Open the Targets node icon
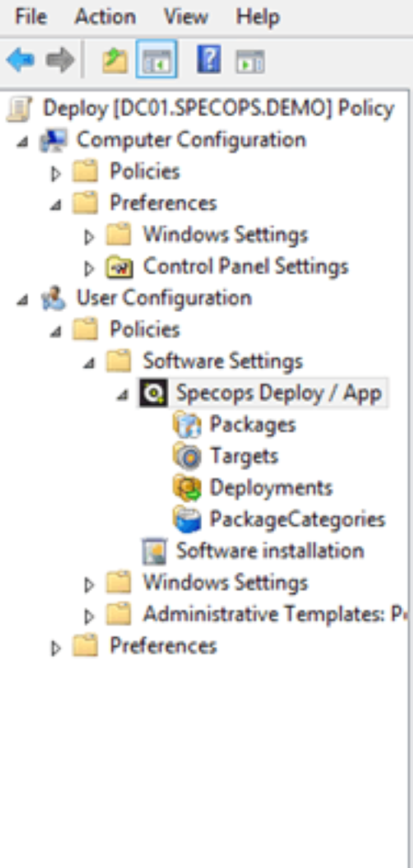The height and width of the screenshot is (868, 413). coord(188,456)
